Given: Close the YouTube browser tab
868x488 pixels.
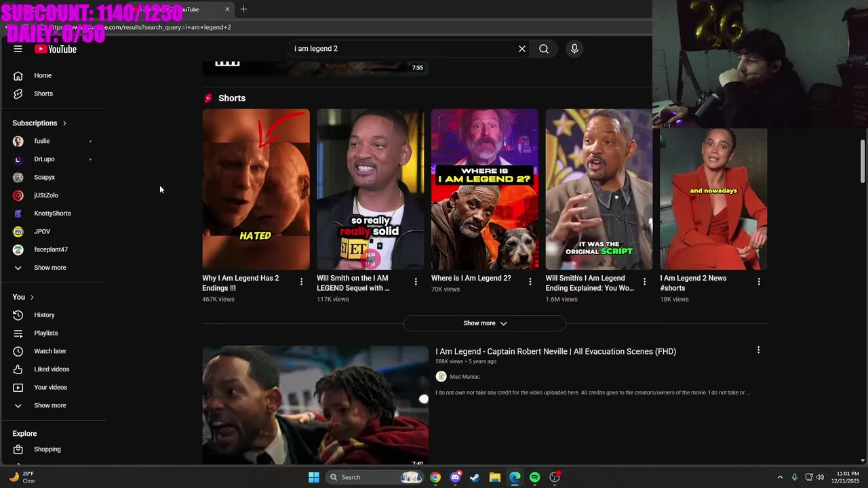Looking at the screenshot, I should coord(227,9).
